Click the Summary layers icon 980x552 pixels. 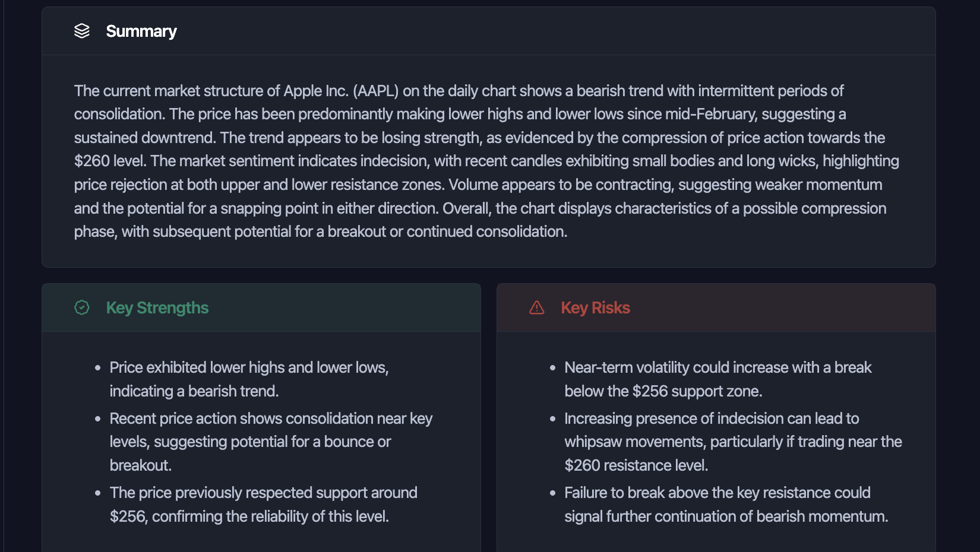(x=82, y=31)
